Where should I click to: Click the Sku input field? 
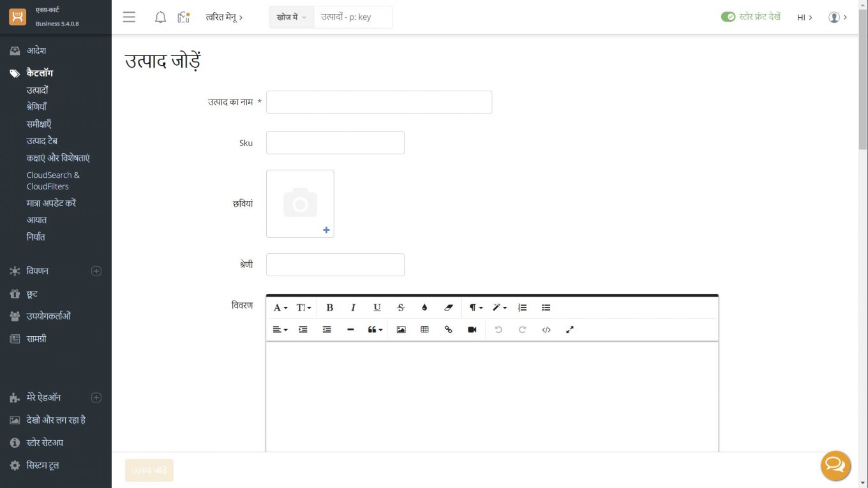coord(335,142)
